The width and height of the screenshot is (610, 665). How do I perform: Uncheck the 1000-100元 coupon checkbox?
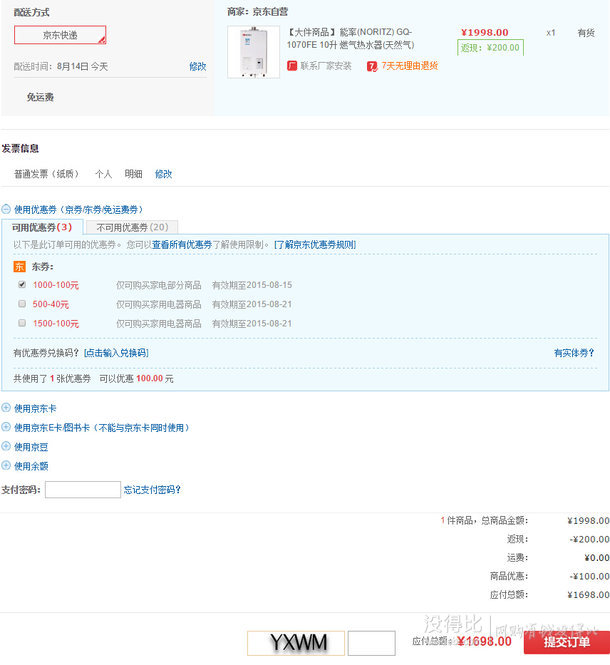[x=22, y=285]
